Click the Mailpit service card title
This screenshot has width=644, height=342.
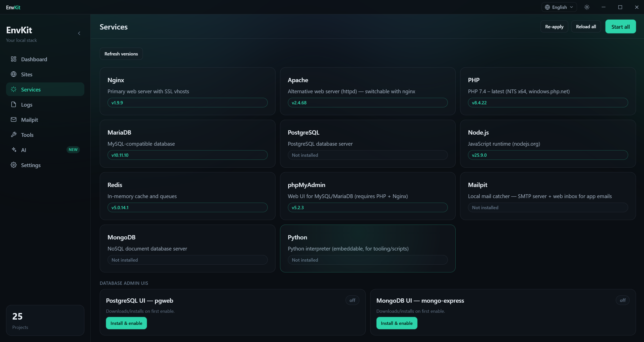coord(478,185)
